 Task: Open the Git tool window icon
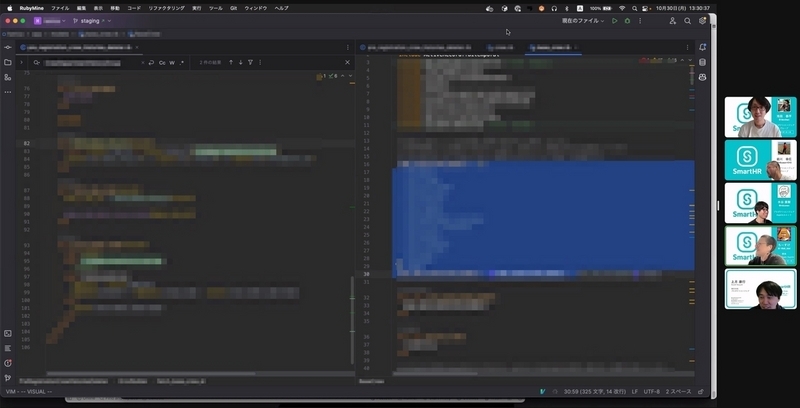coord(7,378)
